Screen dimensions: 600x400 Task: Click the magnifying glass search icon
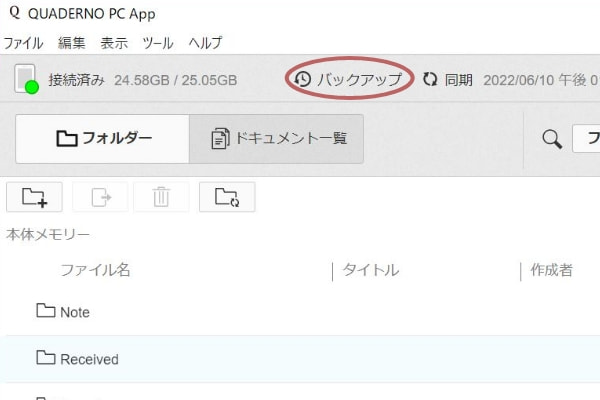[x=551, y=139]
